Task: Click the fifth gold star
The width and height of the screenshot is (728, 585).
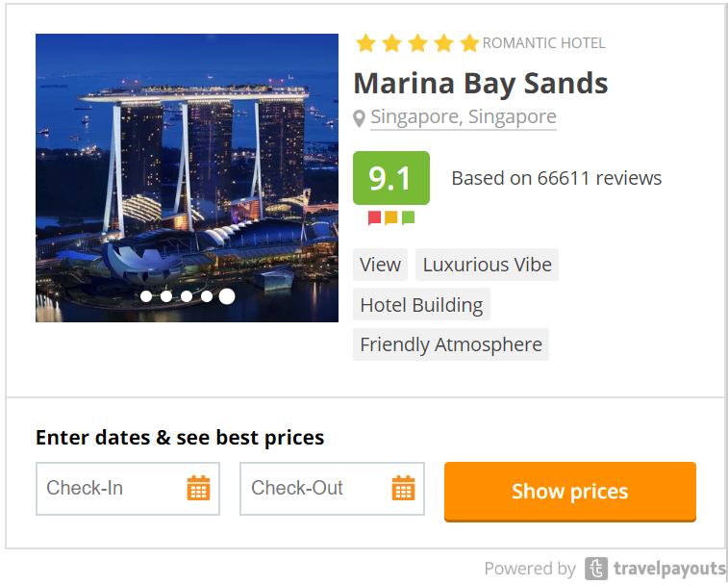Action: coord(469,43)
